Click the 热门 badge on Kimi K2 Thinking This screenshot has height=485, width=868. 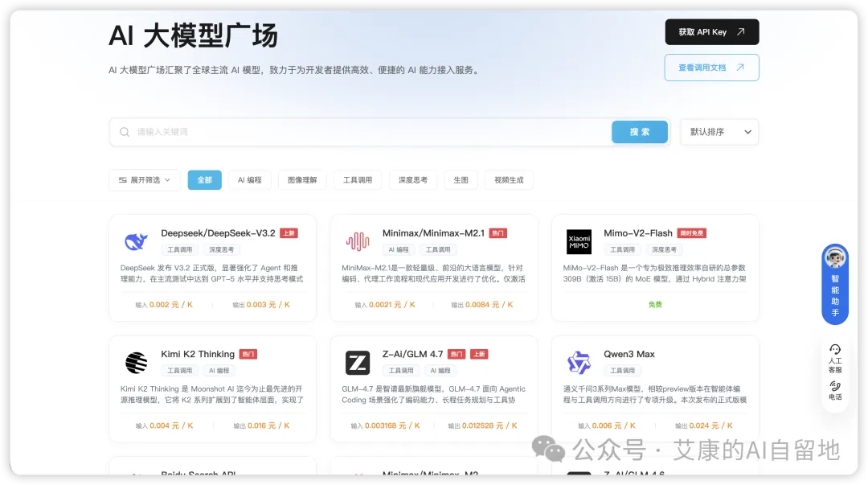[x=248, y=354]
